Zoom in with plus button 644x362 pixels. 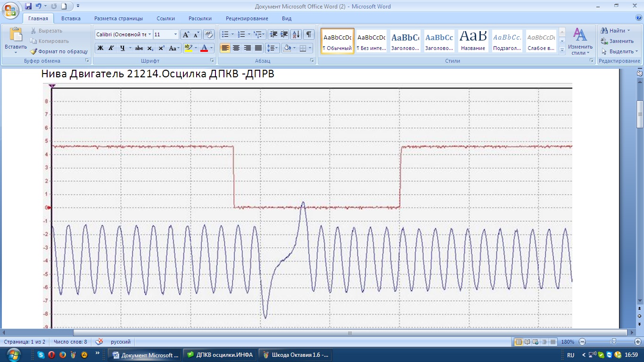[638, 342]
